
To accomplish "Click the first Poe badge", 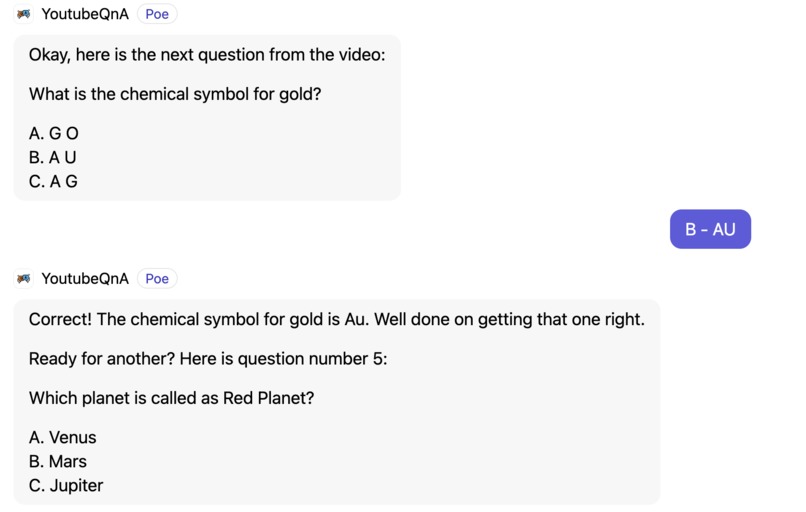I will (x=157, y=14).
